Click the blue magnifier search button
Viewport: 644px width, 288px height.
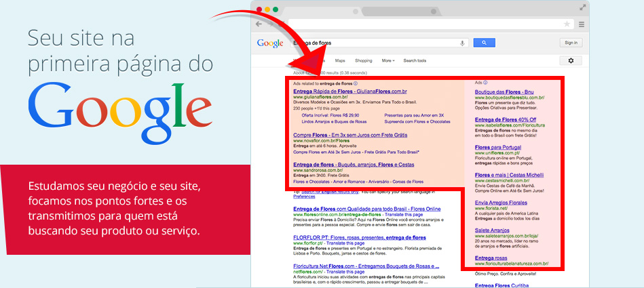click(485, 43)
